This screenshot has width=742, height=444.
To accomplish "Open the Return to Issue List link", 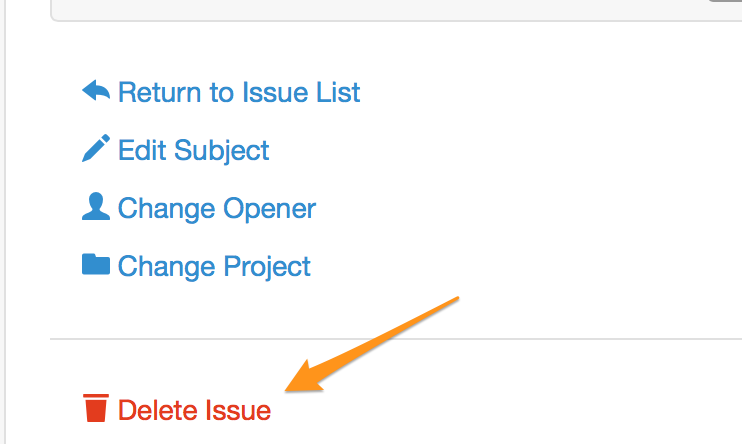I will [x=238, y=93].
